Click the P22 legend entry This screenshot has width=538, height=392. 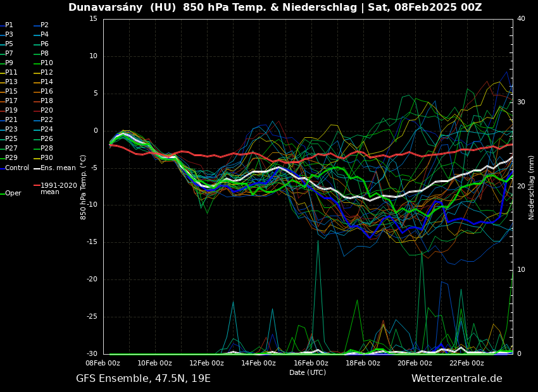[47, 120]
